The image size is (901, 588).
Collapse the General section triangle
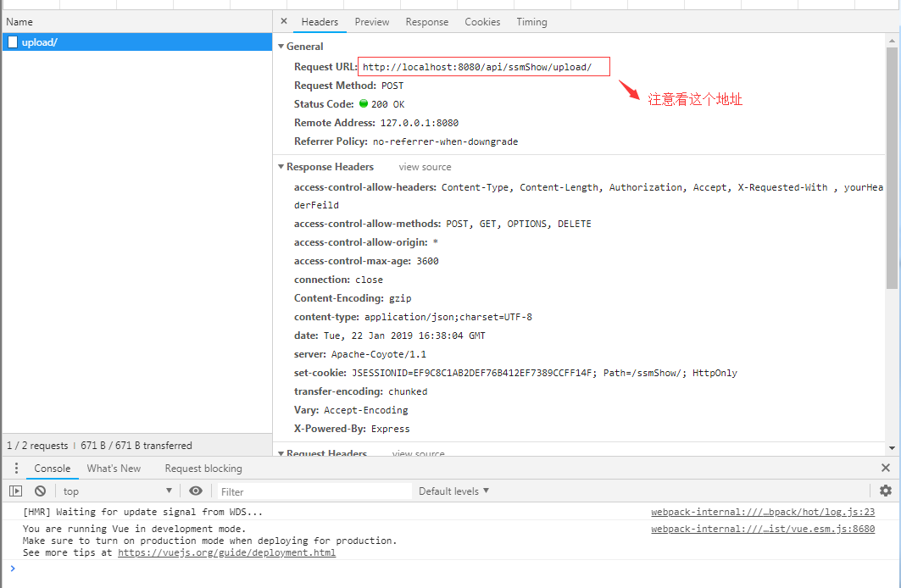click(x=281, y=46)
